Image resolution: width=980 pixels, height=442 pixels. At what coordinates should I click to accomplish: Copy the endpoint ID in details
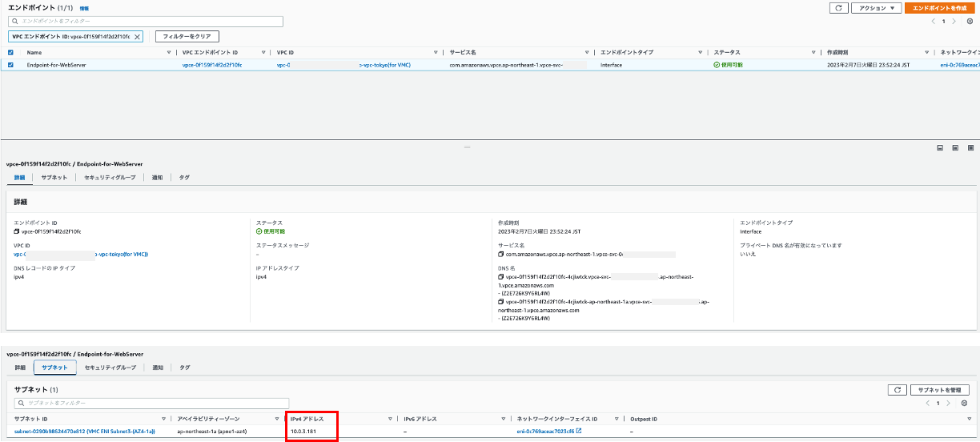pyautogui.click(x=16, y=231)
